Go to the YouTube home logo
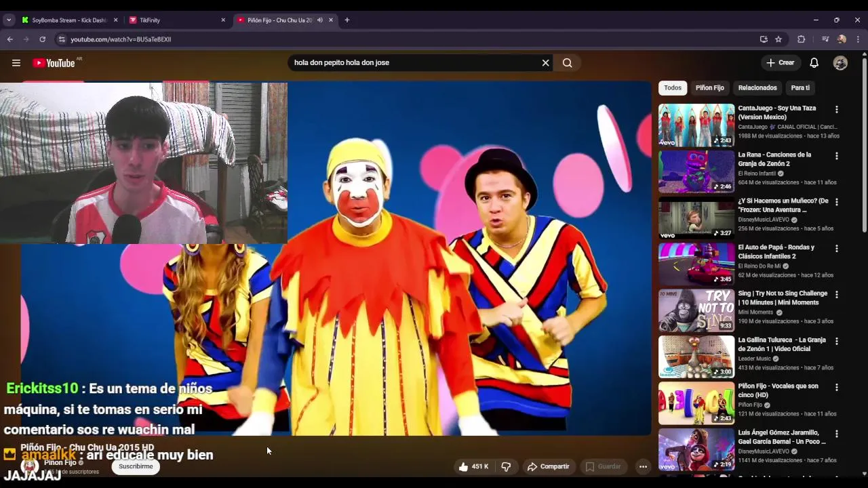Viewport: 868px width, 488px height. click(x=54, y=63)
